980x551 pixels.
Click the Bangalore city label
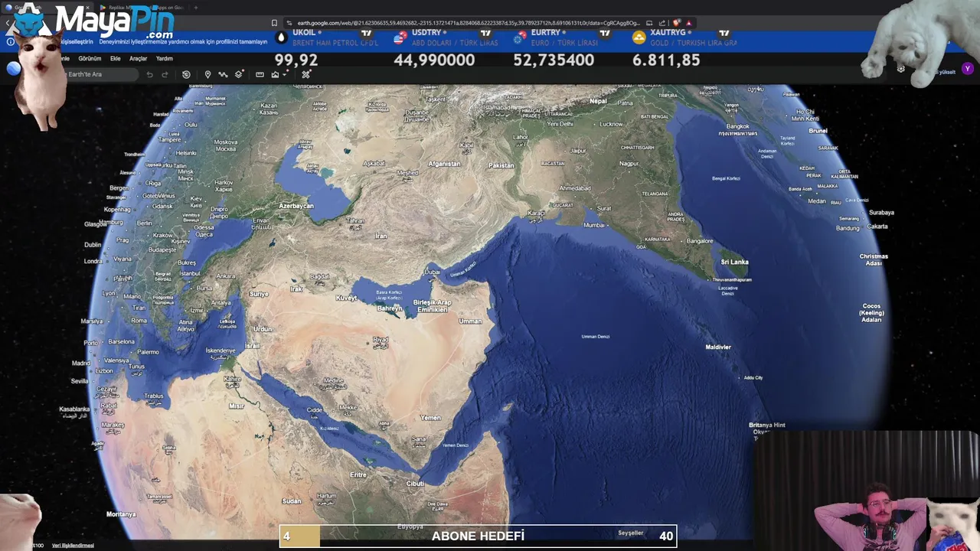(x=700, y=241)
